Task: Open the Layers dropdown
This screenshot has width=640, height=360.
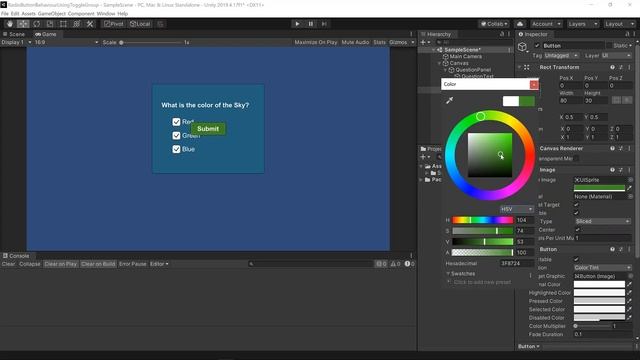Action: (582, 24)
